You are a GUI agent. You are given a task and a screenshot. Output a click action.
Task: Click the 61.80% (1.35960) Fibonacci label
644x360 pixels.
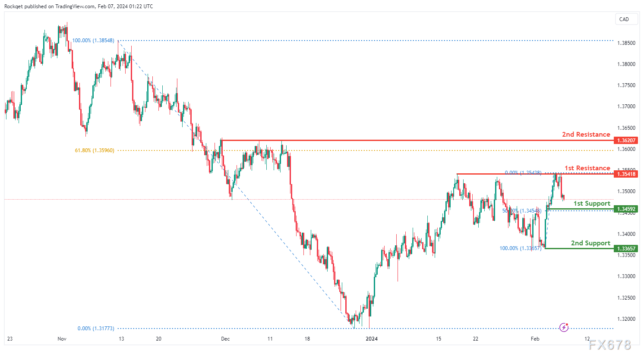click(x=95, y=150)
